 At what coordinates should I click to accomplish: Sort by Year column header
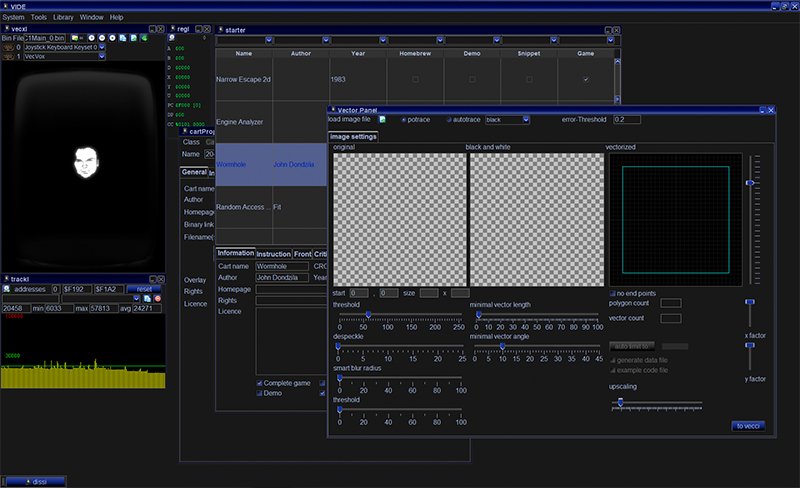[x=358, y=53]
